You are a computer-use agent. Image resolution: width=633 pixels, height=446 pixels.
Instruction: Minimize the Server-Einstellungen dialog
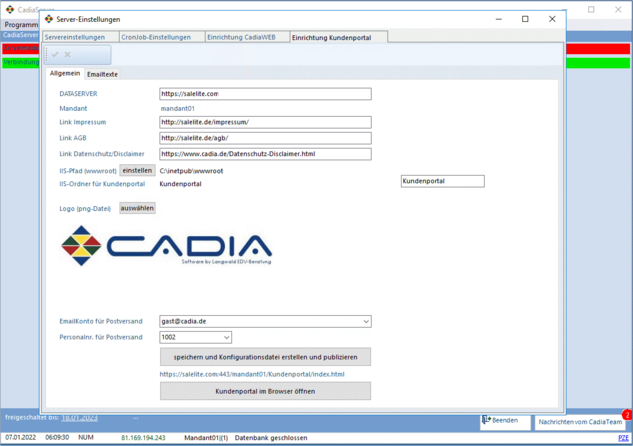point(499,19)
